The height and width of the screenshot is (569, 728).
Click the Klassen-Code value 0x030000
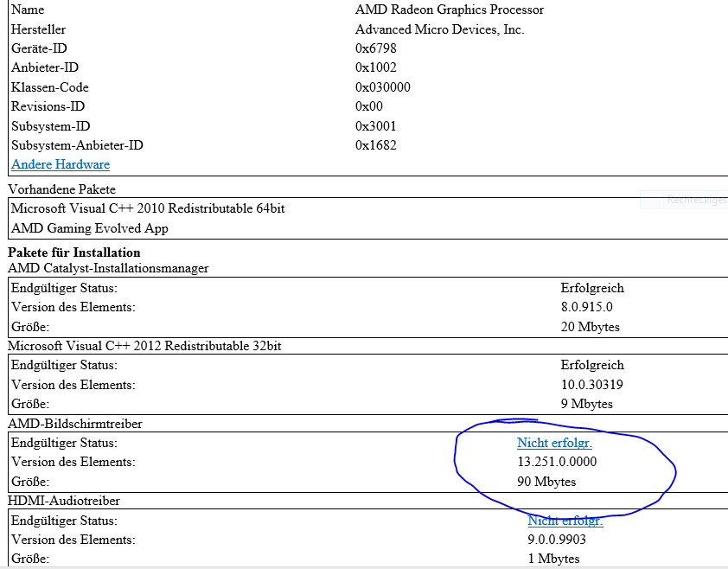382,87
